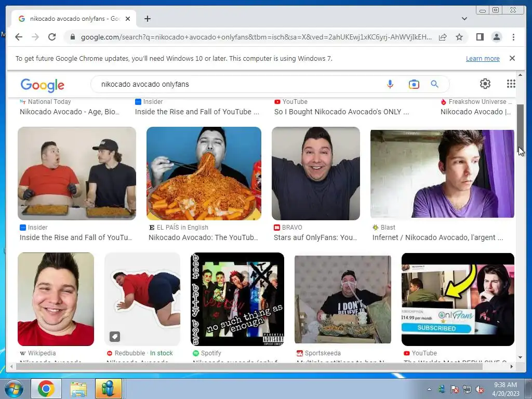
Task: Click the horizontal scrollbar right arrow
Action: pos(512,366)
